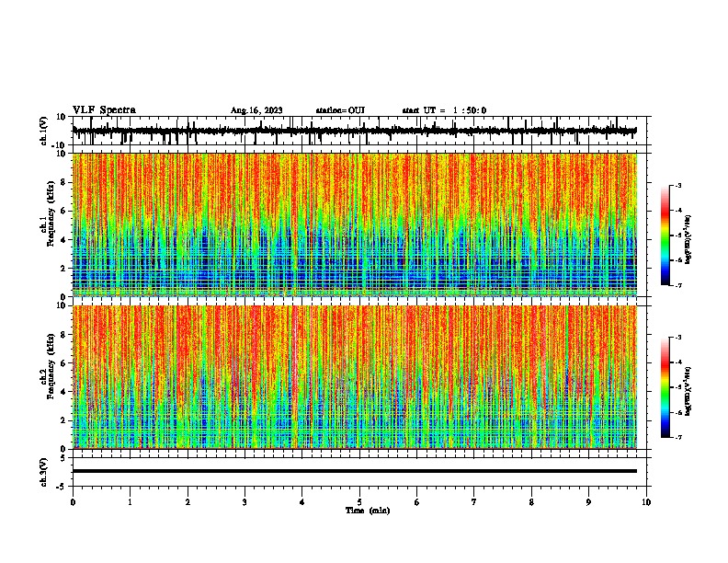Click the 2 minute time axis tick

click(188, 502)
